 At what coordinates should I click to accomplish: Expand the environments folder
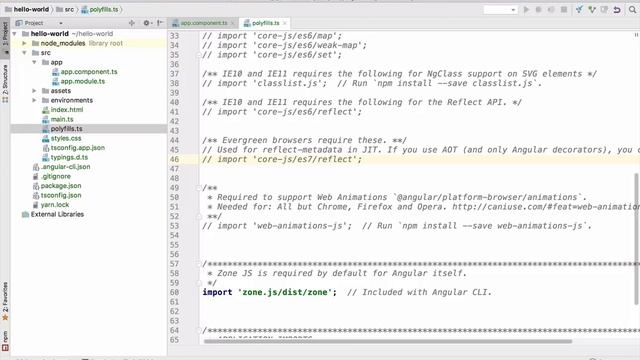pos(35,100)
